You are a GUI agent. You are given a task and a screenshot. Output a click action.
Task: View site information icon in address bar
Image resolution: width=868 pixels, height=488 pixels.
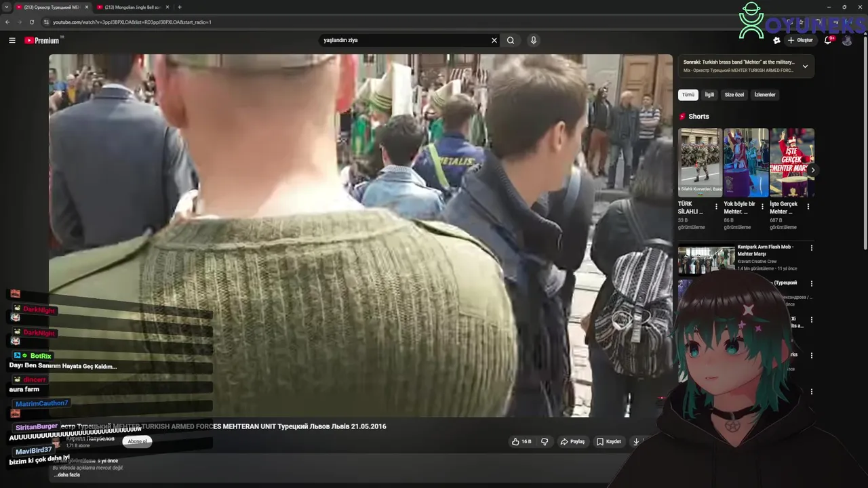(x=46, y=22)
